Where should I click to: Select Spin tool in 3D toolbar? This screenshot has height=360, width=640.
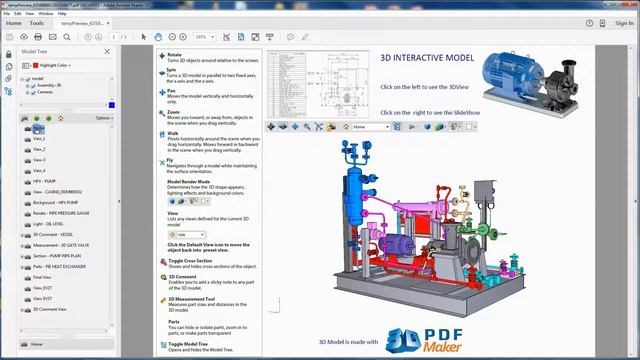pyautogui.click(x=282, y=127)
